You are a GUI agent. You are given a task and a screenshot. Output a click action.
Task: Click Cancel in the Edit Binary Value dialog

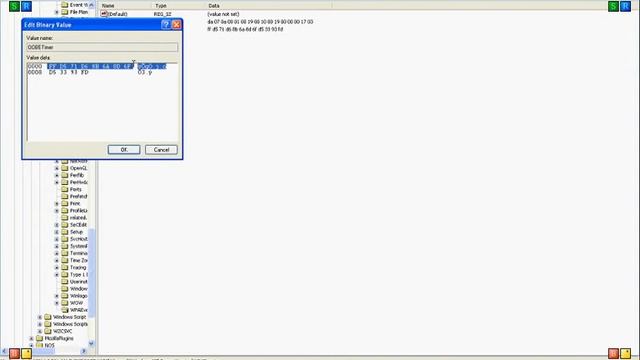tap(161, 150)
